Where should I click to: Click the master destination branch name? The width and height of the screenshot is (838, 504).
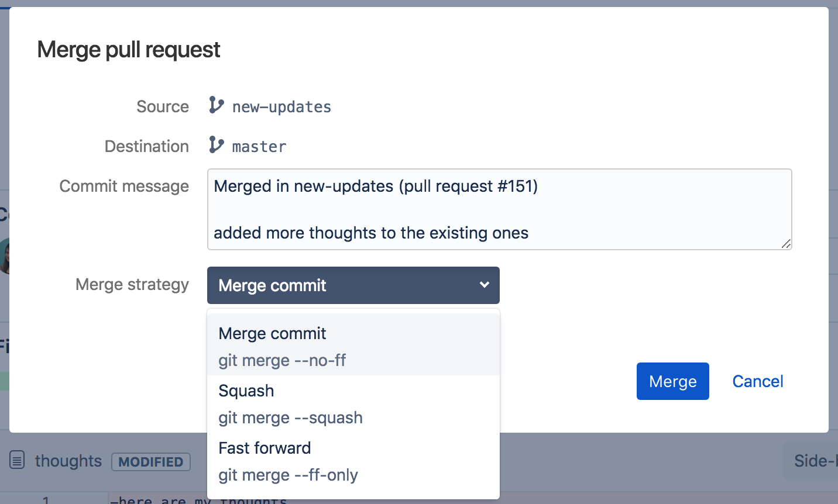259,147
